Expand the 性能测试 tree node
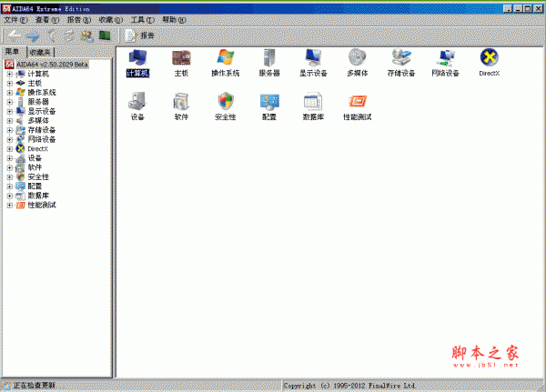 click(10, 206)
